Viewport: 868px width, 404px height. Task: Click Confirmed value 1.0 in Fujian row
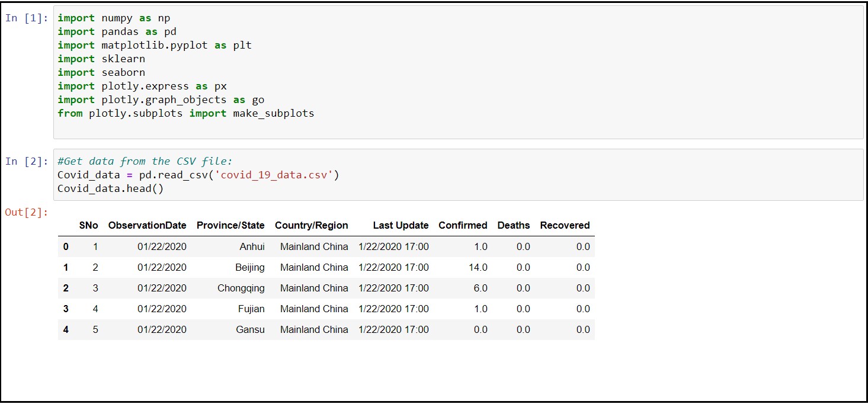tap(481, 309)
